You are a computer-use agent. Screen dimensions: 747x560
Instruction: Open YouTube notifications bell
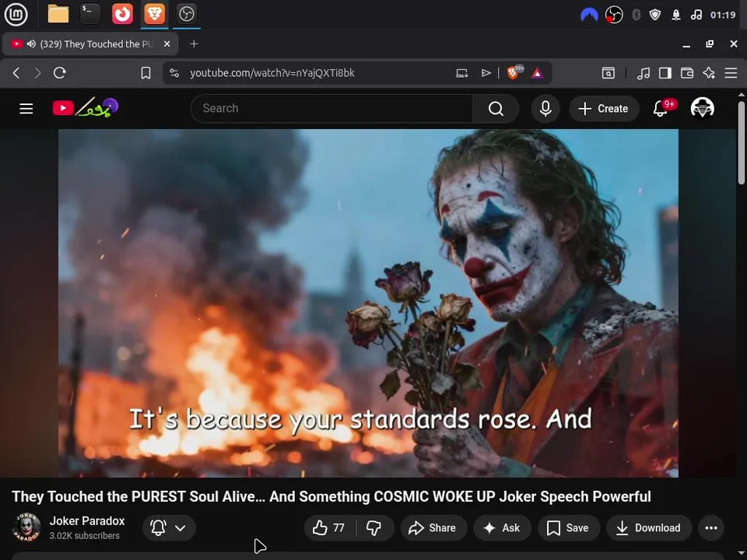click(x=661, y=109)
